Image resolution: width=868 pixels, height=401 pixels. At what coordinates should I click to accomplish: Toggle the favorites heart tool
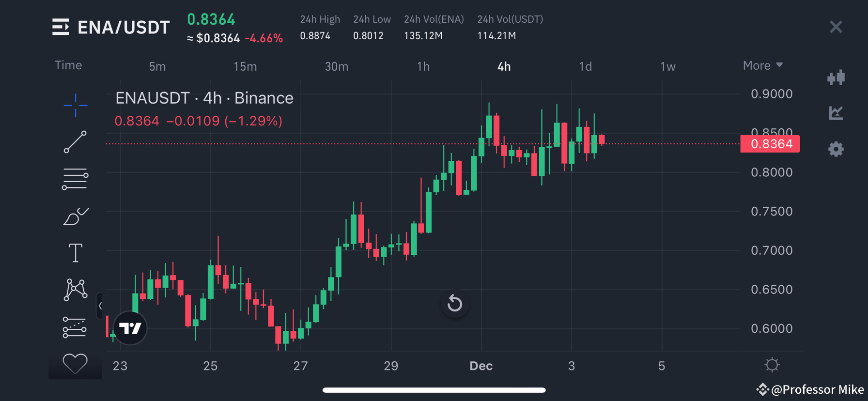click(75, 363)
